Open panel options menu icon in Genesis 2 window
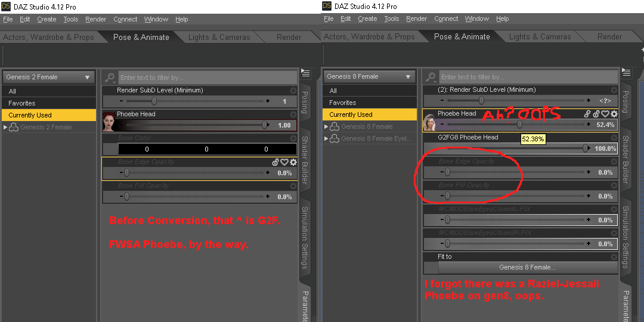 305,73
